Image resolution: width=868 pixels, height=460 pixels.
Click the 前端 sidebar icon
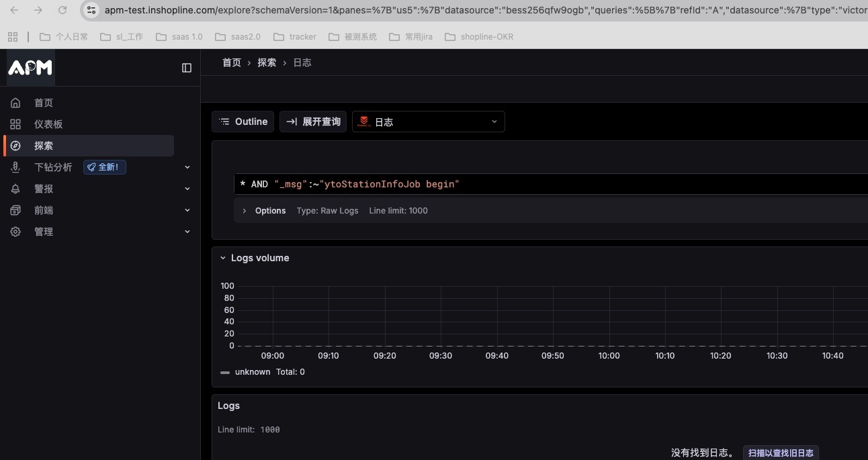[15, 210]
